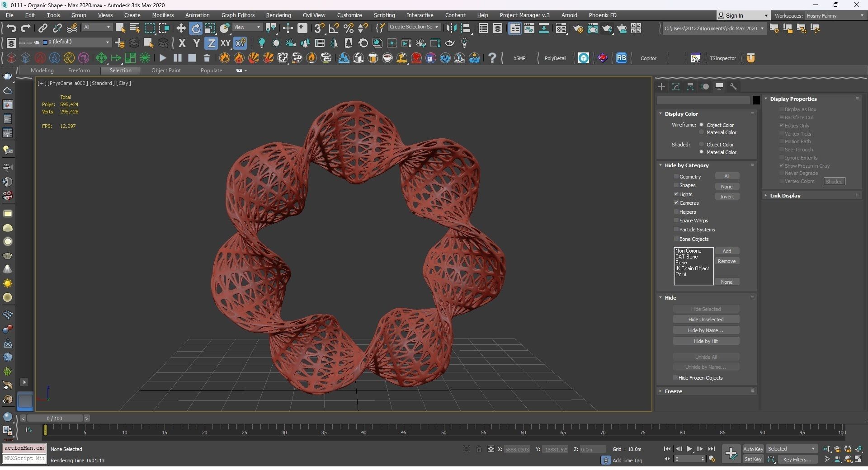Click the Redo arrow icon
The width and height of the screenshot is (868, 470).
26,28
